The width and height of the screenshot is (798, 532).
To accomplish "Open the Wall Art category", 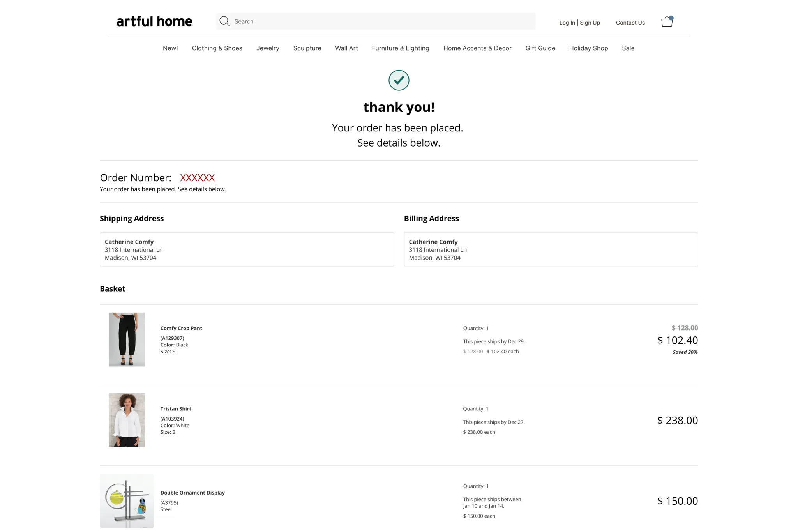I will click(346, 48).
